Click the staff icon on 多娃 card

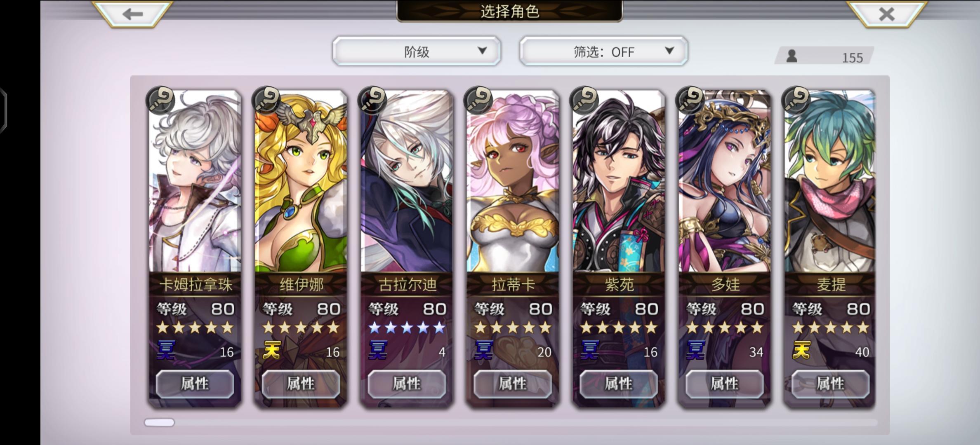tap(690, 100)
